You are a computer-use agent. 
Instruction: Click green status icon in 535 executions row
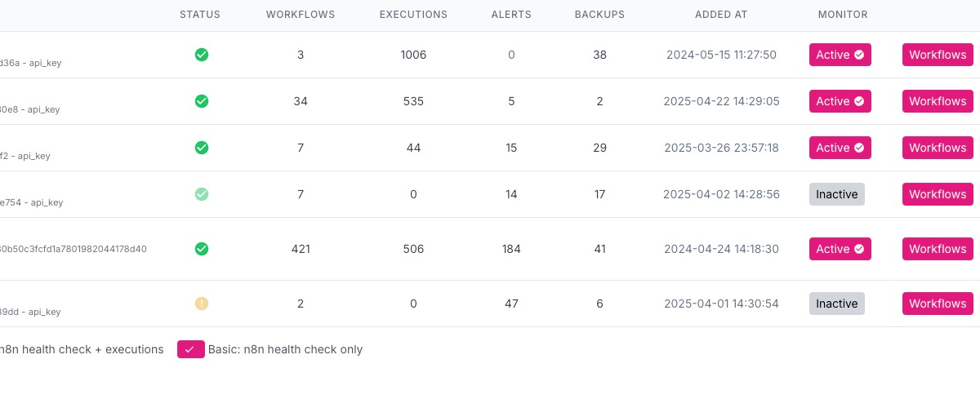[202, 101]
